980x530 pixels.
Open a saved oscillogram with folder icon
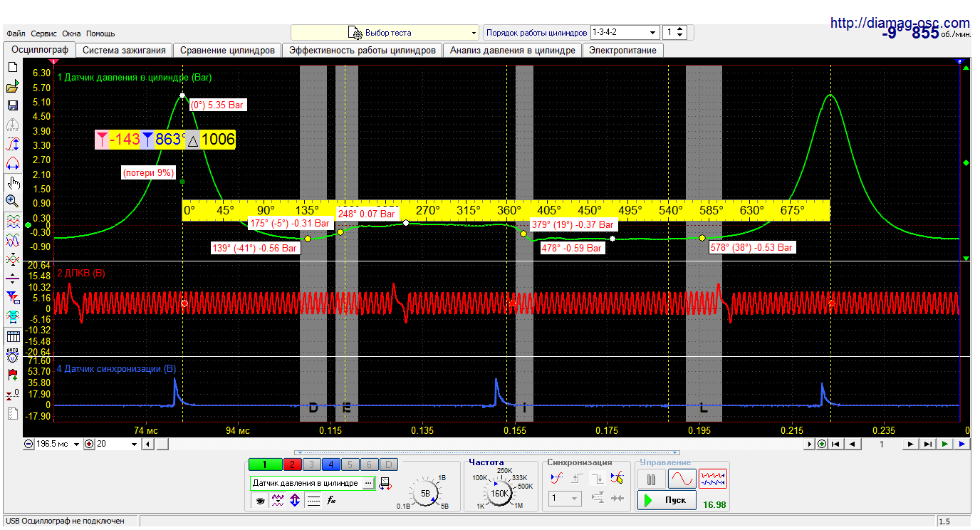click(x=12, y=87)
